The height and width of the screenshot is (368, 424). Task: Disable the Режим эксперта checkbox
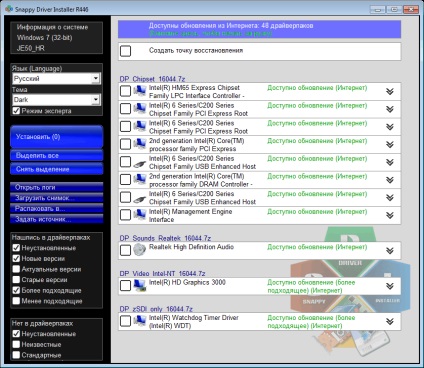tap(16, 111)
